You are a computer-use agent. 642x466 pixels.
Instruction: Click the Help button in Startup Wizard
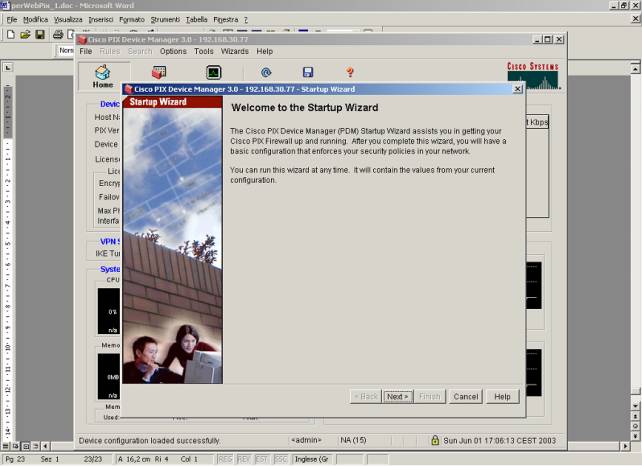(x=502, y=396)
